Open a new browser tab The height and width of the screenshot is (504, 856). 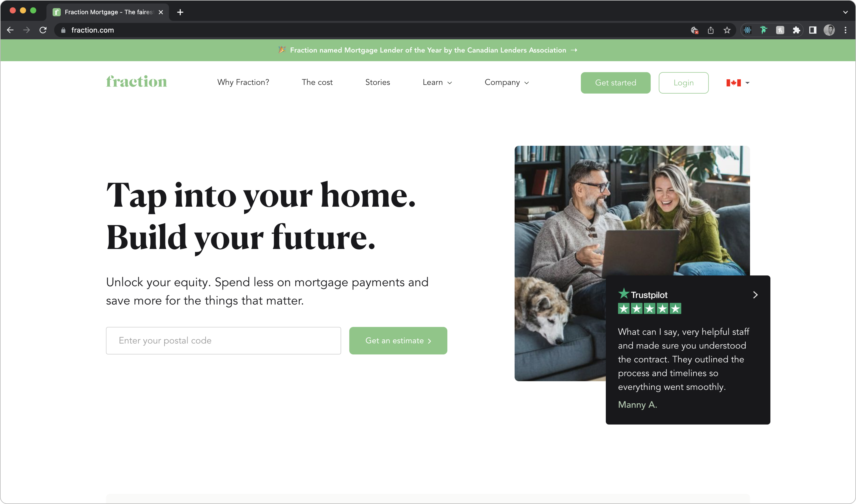[x=180, y=12]
